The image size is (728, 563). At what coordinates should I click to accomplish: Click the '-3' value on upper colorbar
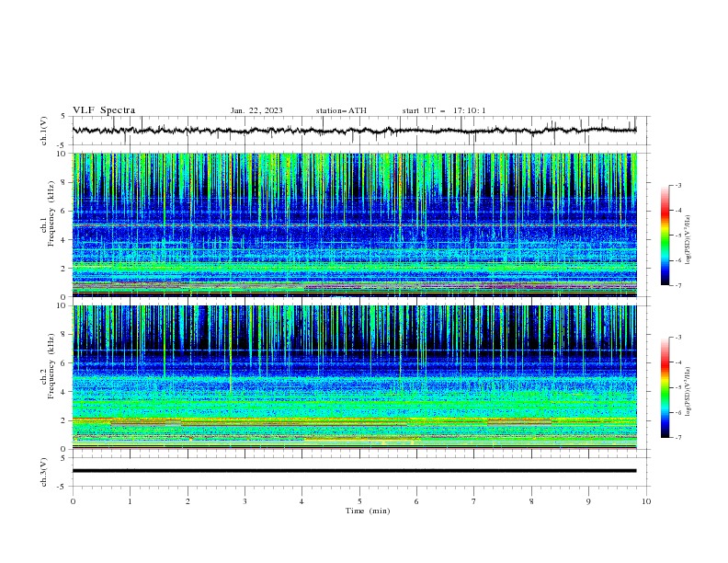(677, 185)
